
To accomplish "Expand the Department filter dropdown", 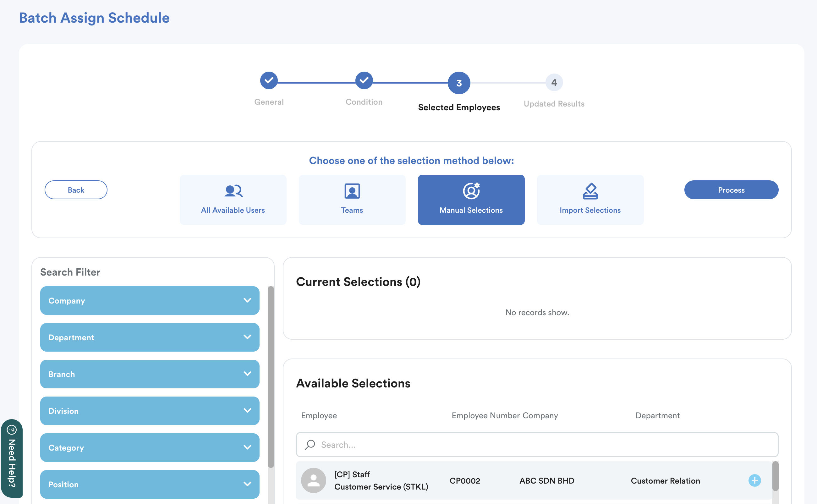I will 247,337.
